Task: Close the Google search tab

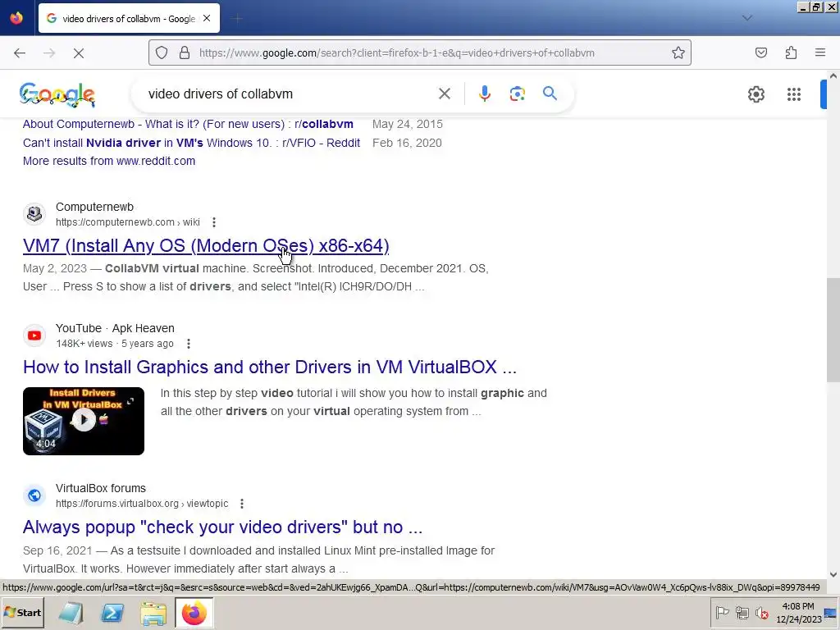Action: click(x=207, y=18)
